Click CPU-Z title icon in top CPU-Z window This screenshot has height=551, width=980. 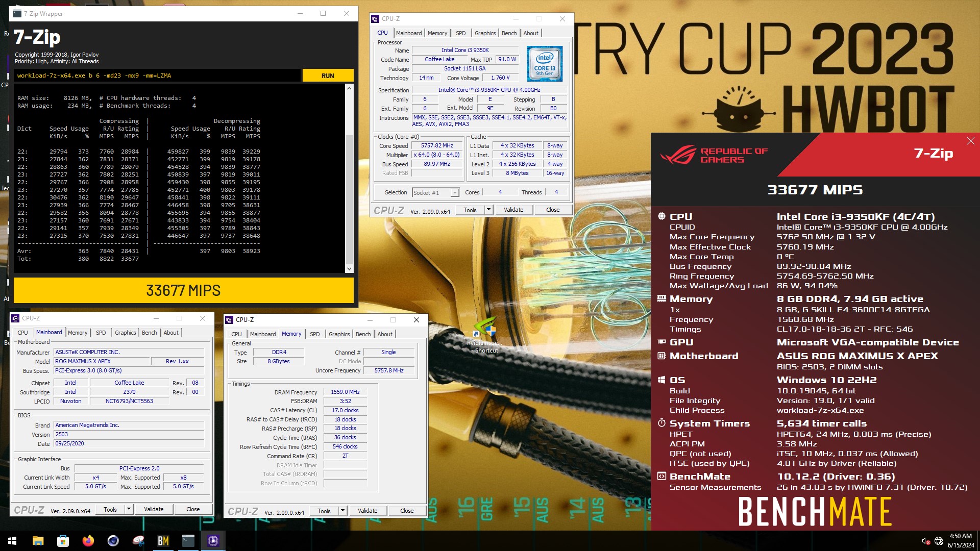(x=376, y=19)
